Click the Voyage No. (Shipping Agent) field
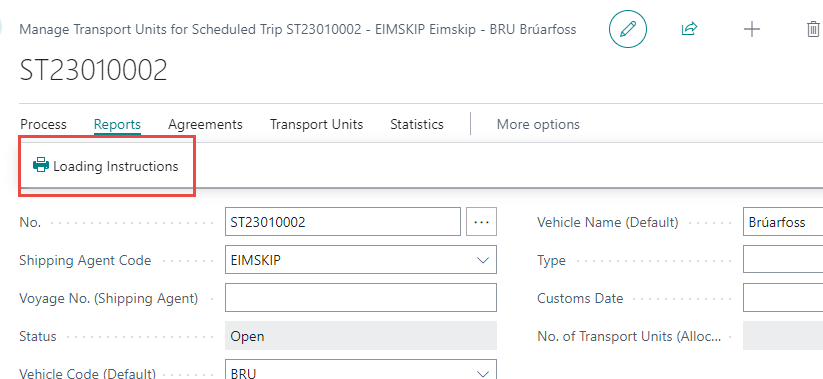Screen dimensions: 823x379 [x=361, y=298]
